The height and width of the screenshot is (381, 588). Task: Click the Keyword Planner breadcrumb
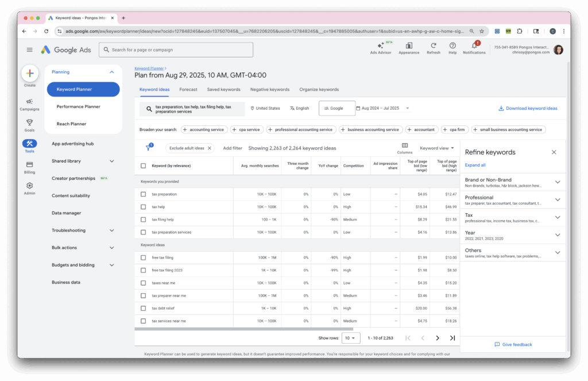(149, 68)
